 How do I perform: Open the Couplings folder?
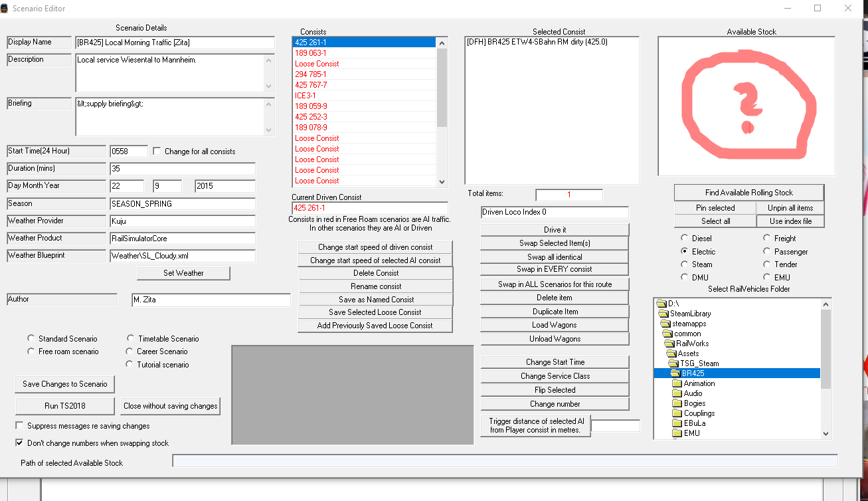pos(699,413)
